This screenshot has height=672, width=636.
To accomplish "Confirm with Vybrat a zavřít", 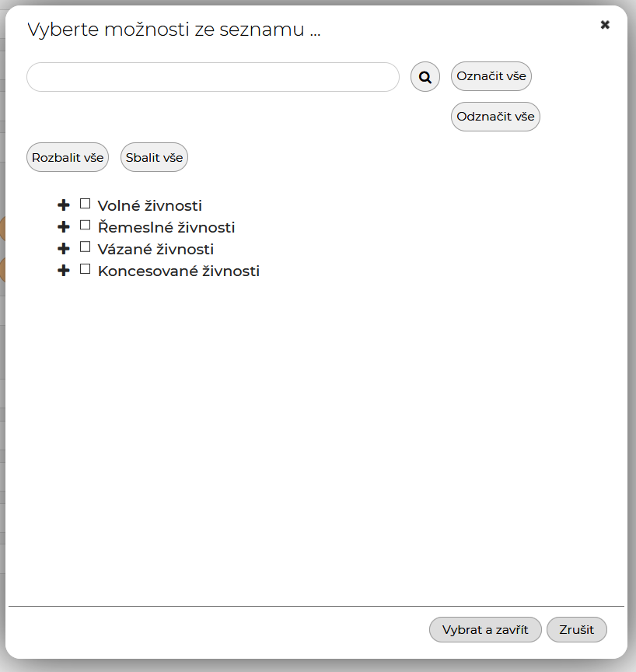I will tap(485, 629).
